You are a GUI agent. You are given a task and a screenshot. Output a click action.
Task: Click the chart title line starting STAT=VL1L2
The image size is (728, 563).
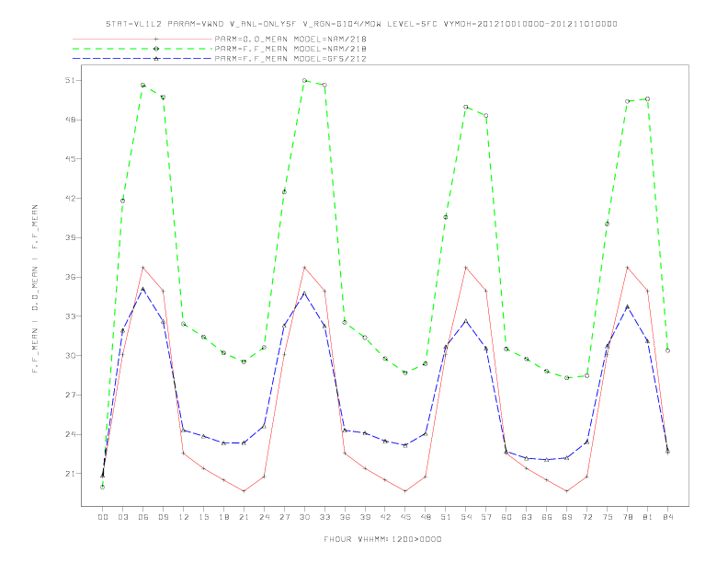point(361,24)
